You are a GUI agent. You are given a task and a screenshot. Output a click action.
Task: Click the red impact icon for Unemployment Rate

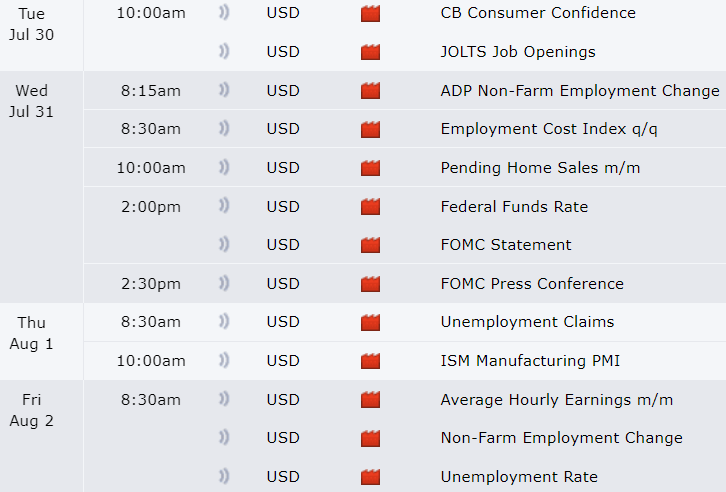tap(371, 477)
